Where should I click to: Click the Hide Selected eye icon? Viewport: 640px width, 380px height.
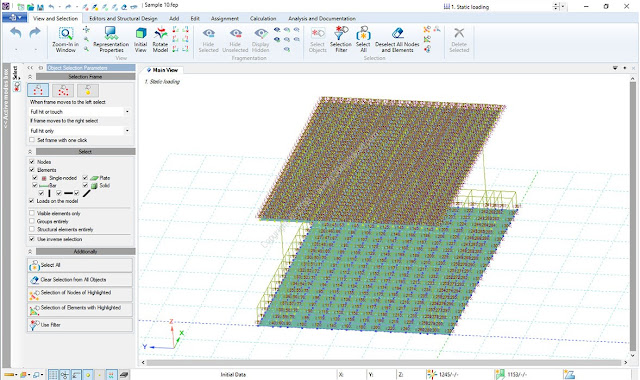(209, 33)
